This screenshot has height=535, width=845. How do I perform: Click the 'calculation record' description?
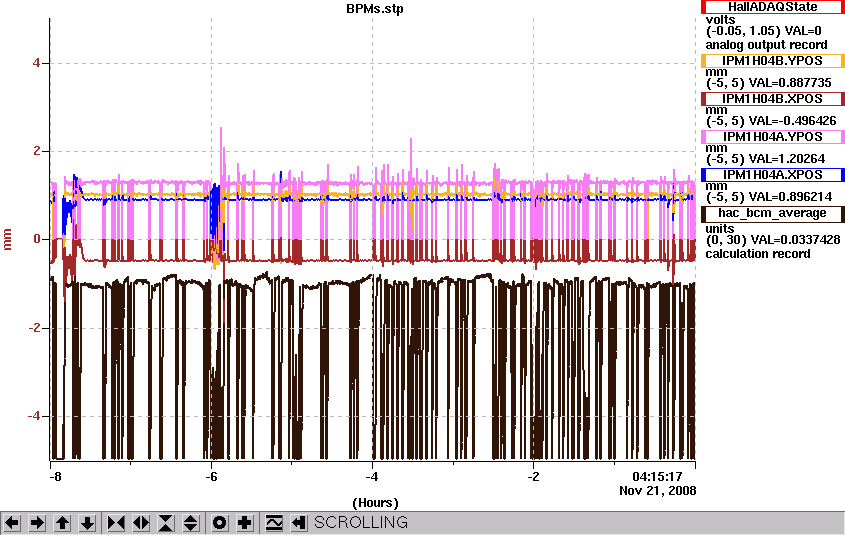pos(758,254)
